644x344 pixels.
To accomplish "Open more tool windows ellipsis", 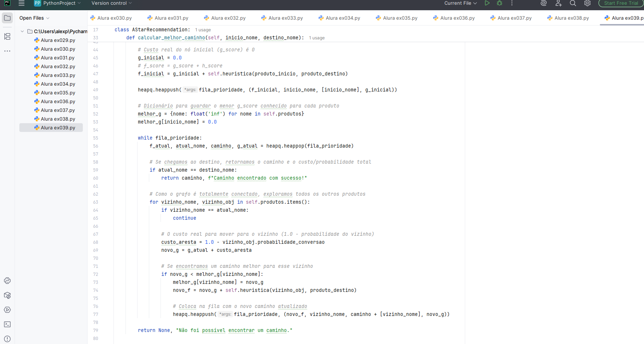I will [7, 51].
